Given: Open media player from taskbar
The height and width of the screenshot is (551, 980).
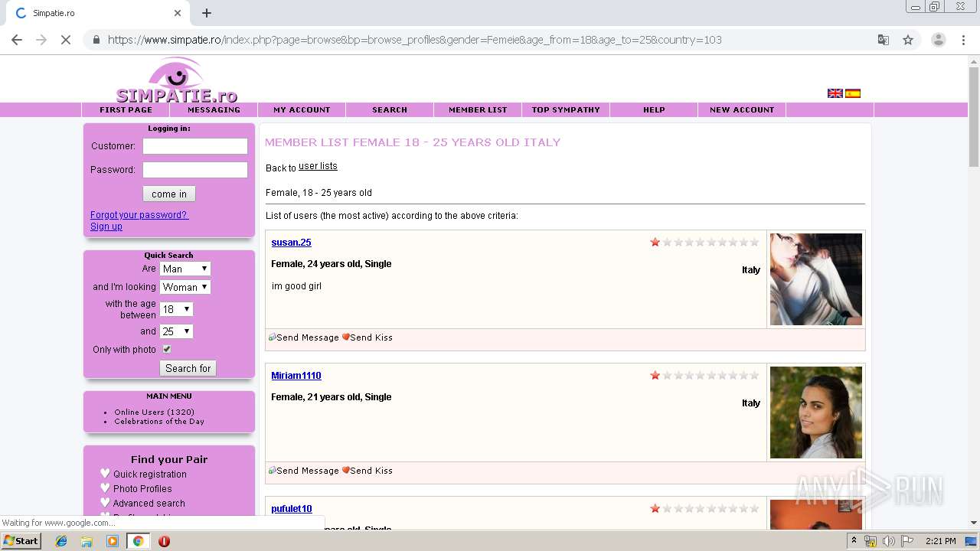Looking at the screenshot, I should point(113,541).
